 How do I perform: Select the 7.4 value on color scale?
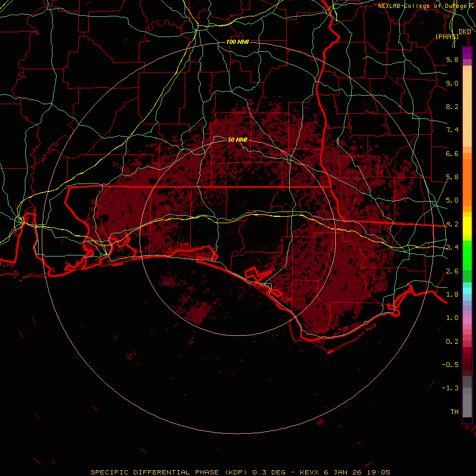[452, 130]
